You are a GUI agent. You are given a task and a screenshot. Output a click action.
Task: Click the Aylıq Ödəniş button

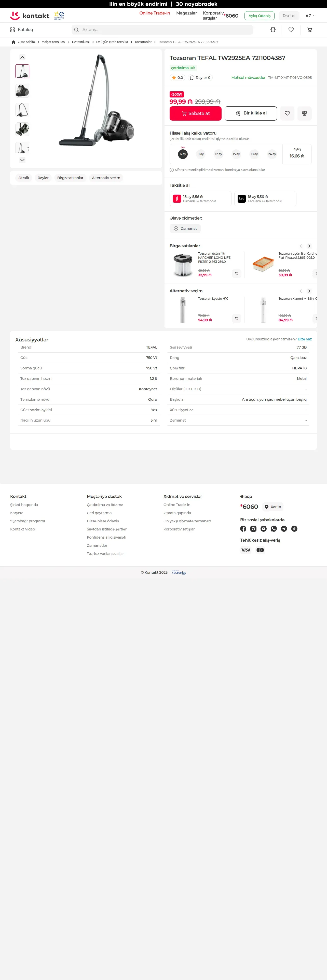(x=259, y=16)
